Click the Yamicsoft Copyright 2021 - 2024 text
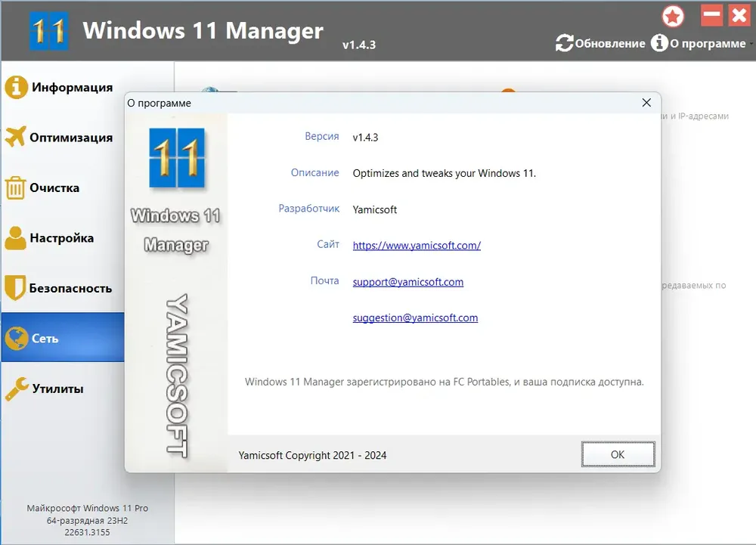 click(312, 455)
